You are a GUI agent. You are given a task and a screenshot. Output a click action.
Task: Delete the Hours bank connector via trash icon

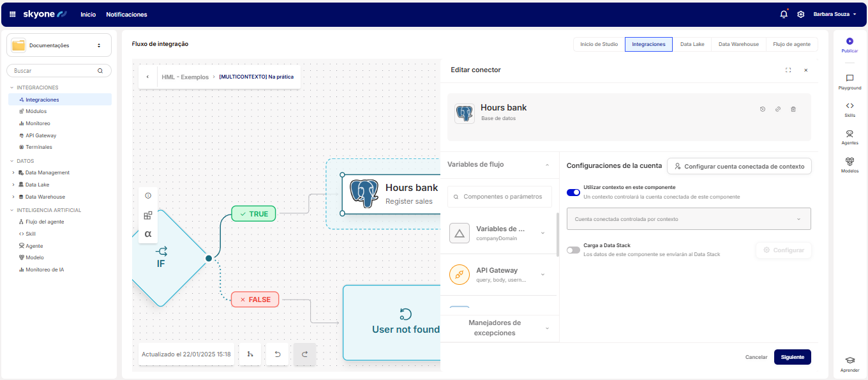click(x=793, y=109)
